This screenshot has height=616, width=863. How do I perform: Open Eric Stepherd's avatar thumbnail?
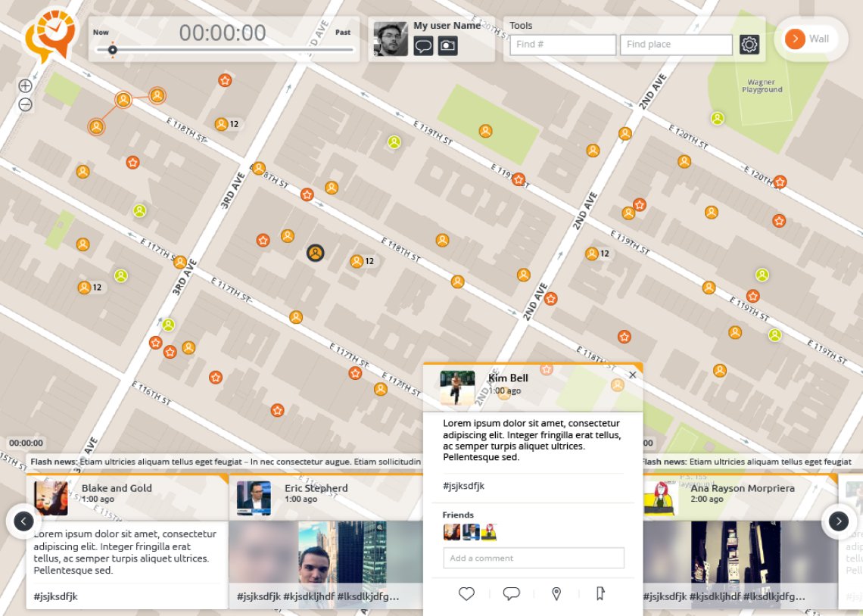coord(254,498)
